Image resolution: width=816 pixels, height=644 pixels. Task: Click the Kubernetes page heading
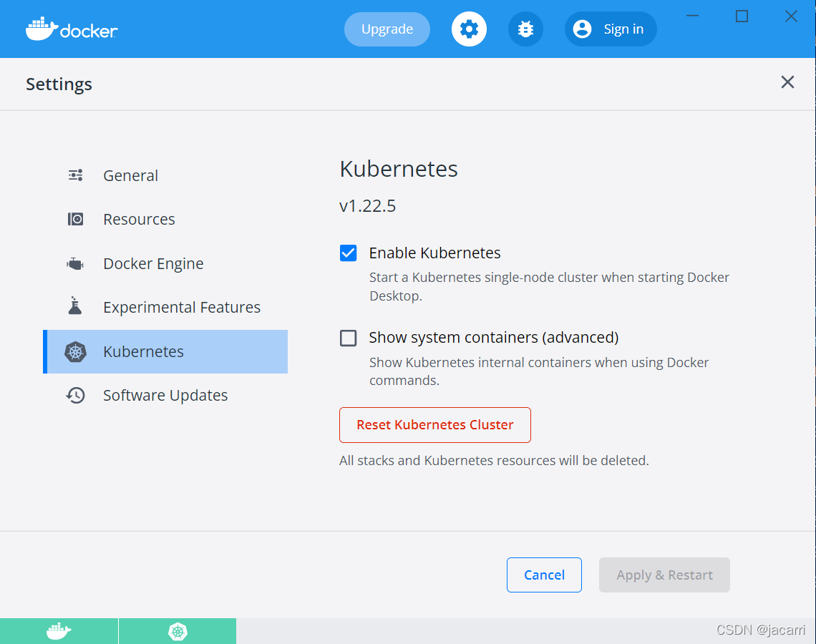click(399, 169)
